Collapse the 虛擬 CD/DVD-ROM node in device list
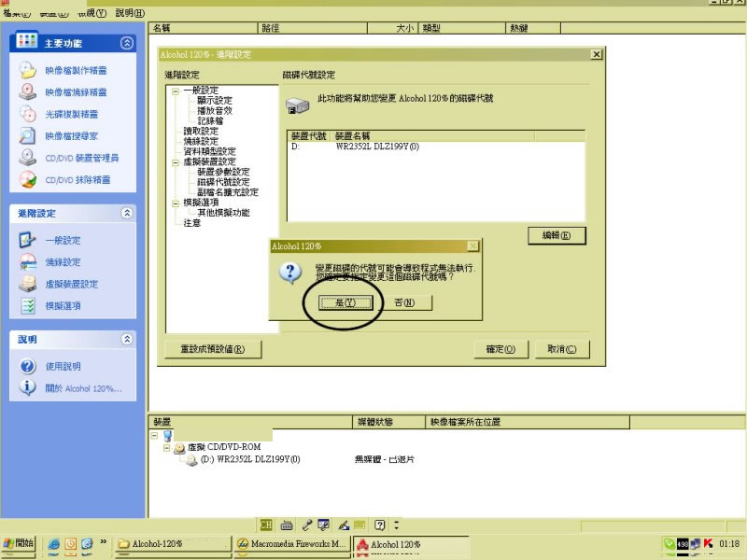 [167, 448]
